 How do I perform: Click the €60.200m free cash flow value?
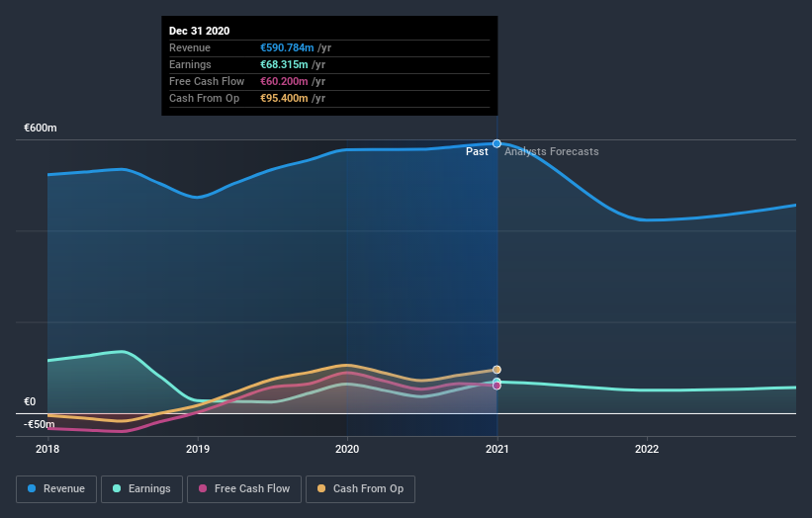[284, 81]
